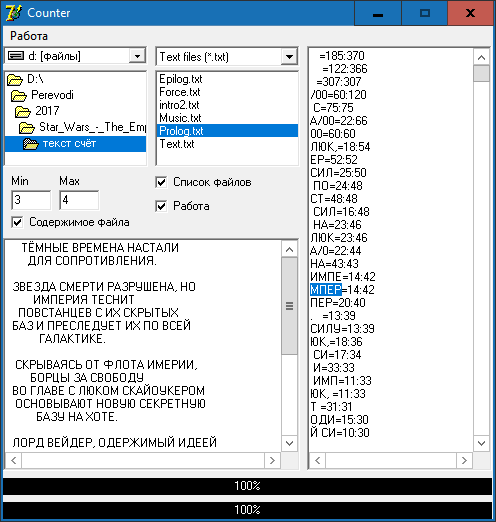
Task: Click the upper 100% progress bar
Action: pos(247,486)
